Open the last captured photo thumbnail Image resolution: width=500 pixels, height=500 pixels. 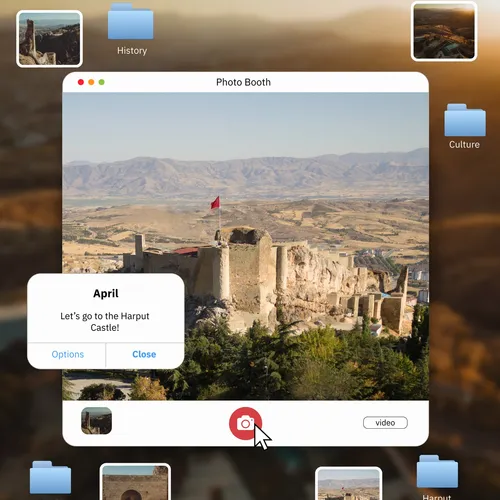coord(96,421)
